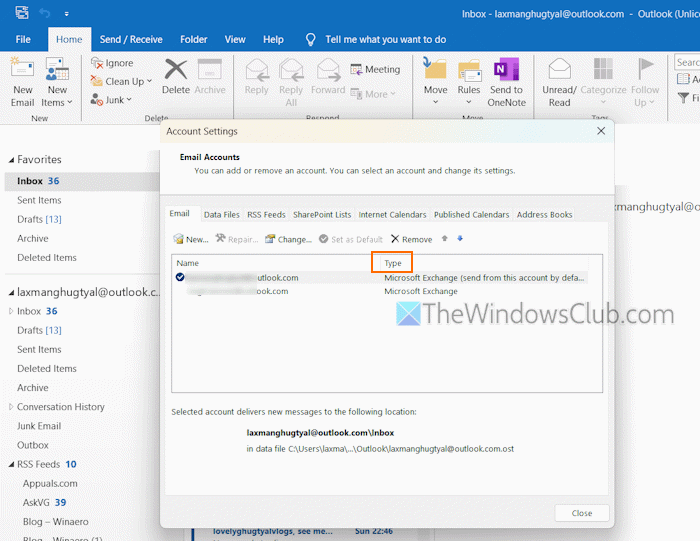700x541 pixels.
Task: Select the Email tab in Account Settings
Action: point(179,214)
